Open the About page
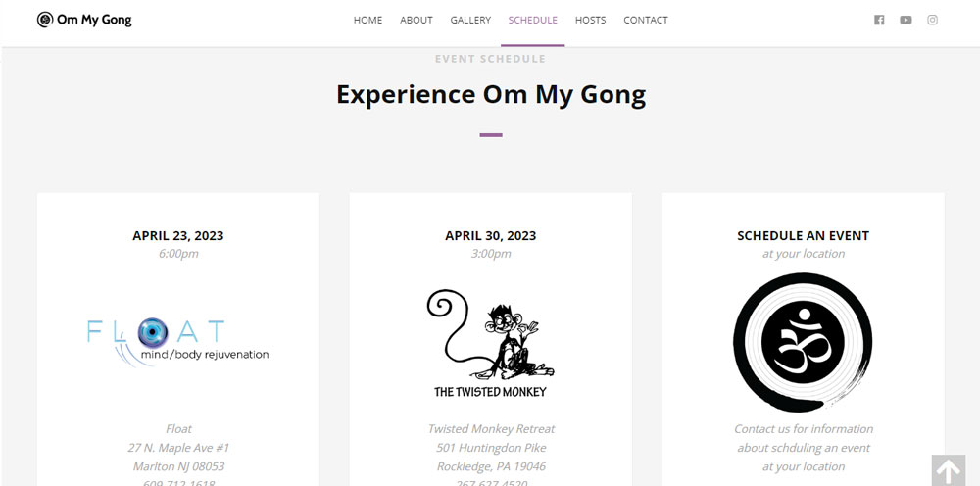980x486 pixels. [416, 20]
